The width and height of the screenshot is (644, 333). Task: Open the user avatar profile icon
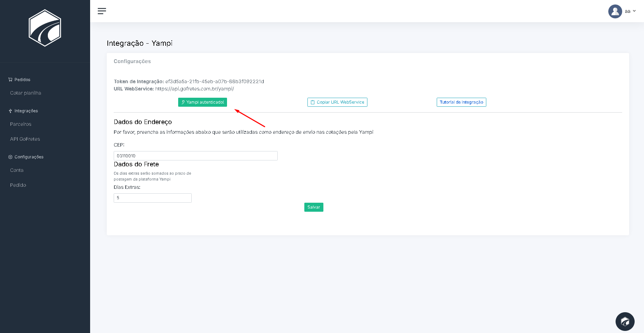[615, 11]
